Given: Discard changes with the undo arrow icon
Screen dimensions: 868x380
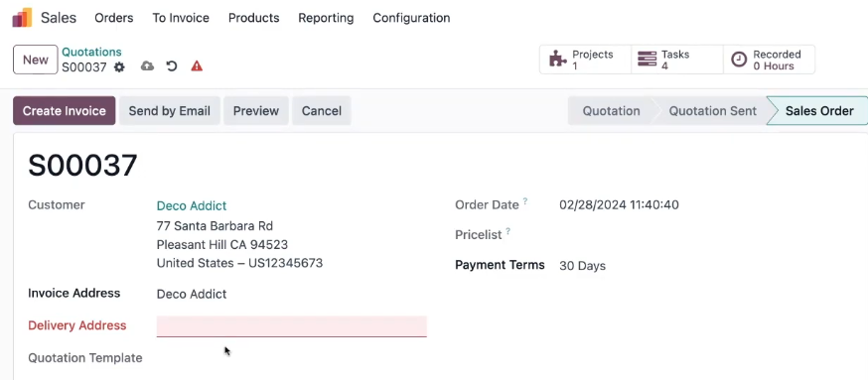Looking at the screenshot, I should 172,66.
